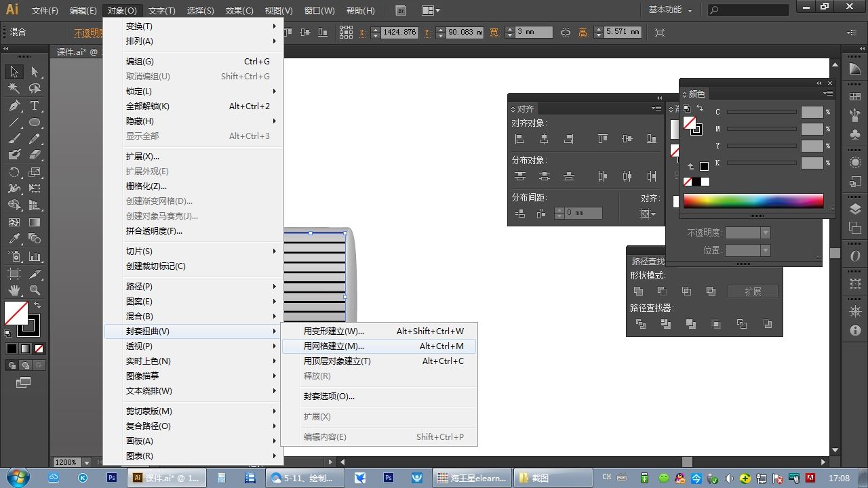Click vertical align top in Align panel
This screenshot has width=868, height=488.
click(x=602, y=139)
